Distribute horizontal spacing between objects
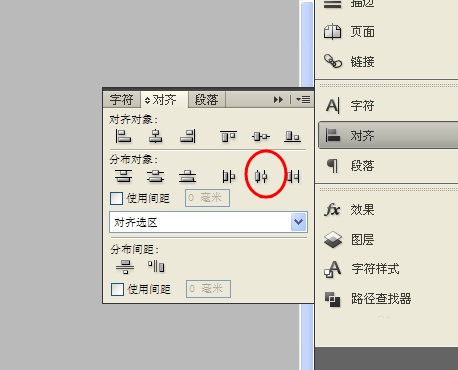Screen dimensions: 458x370 (156, 266)
